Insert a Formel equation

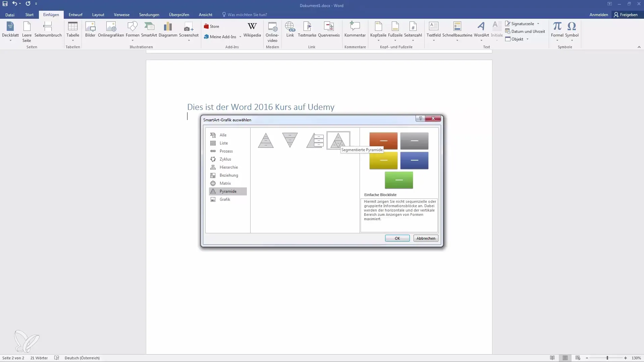click(557, 32)
